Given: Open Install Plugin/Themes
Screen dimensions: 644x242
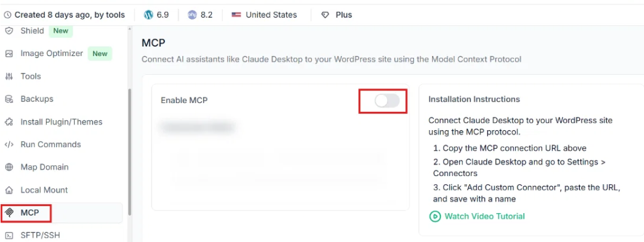Looking at the screenshot, I should 61,122.
